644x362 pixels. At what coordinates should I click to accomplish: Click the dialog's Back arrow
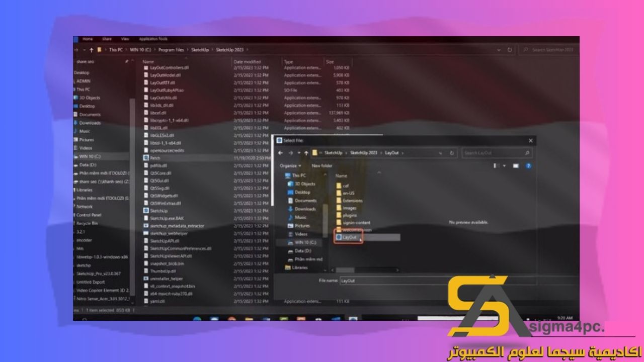tap(280, 153)
